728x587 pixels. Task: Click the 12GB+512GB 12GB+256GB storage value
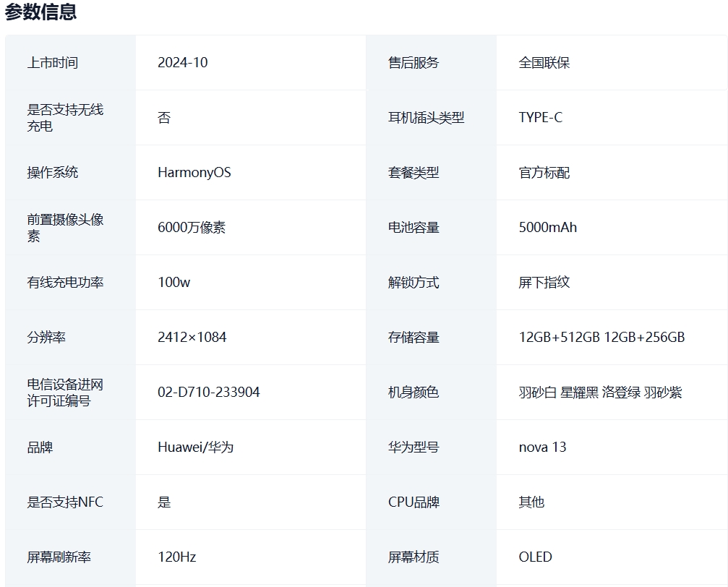(x=601, y=337)
